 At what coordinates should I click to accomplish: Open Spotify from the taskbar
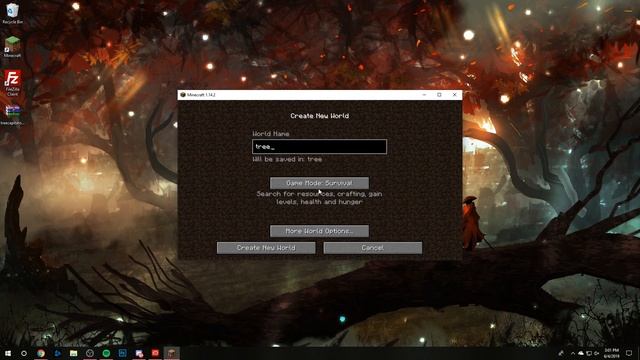[106, 353]
